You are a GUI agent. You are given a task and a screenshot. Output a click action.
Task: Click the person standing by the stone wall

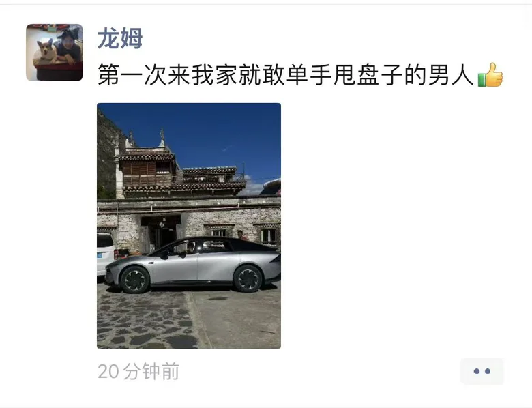tap(241, 235)
